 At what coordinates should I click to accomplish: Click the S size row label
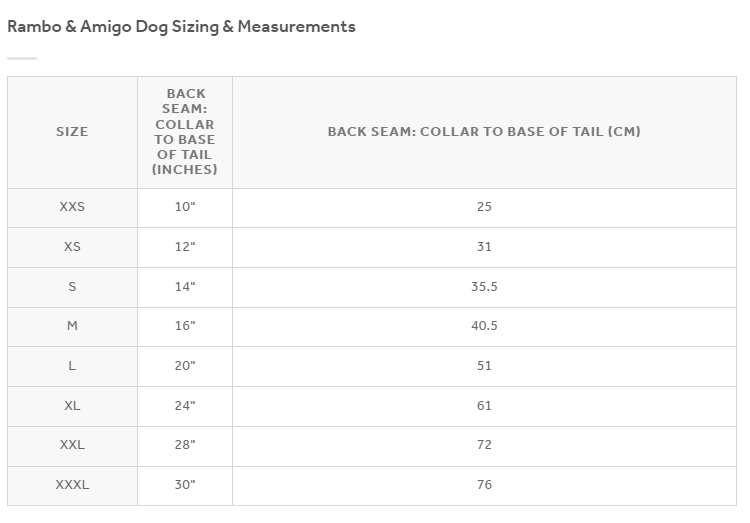pos(72,287)
